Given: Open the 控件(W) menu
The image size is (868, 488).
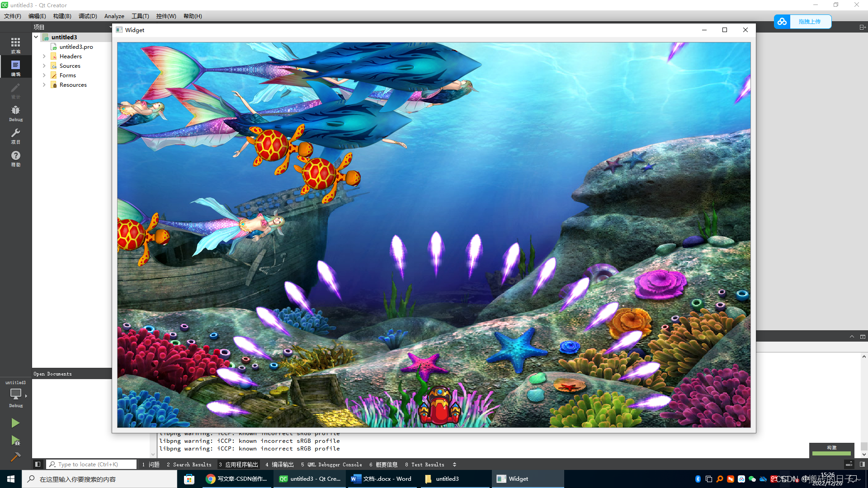Looking at the screenshot, I should tap(166, 16).
